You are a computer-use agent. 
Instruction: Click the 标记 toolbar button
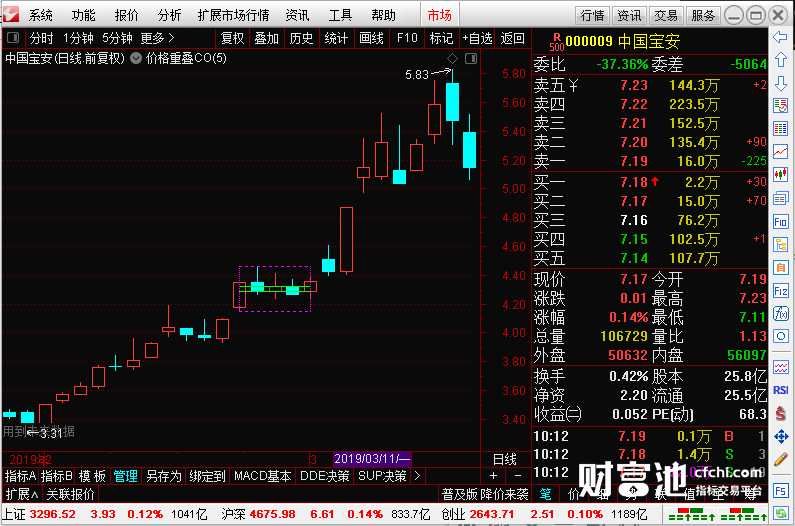click(x=441, y=38)
